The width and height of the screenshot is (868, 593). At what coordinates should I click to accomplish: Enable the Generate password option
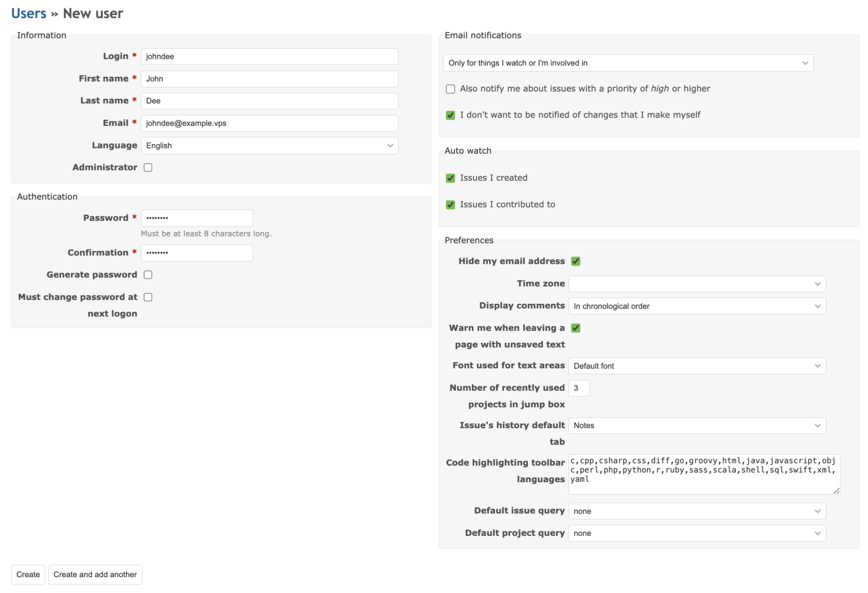coord(147,274)
